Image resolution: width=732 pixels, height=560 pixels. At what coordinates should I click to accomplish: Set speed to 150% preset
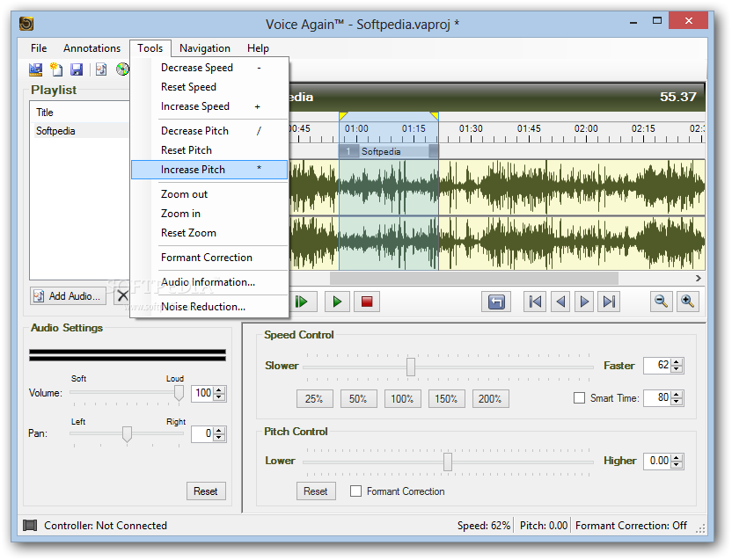tap(446, 398)
